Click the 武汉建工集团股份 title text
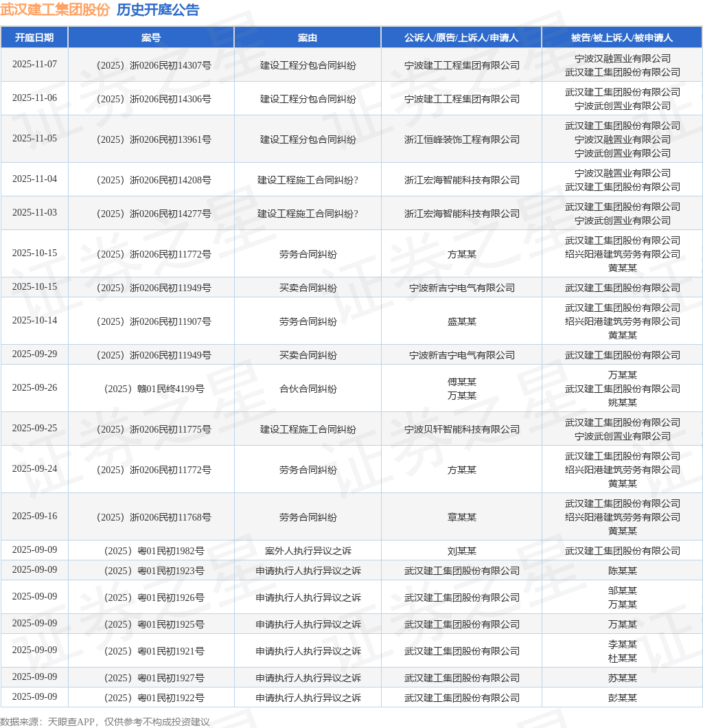This screenshot has height=728, width=703. pyautogui.click(x=55, y=10)
